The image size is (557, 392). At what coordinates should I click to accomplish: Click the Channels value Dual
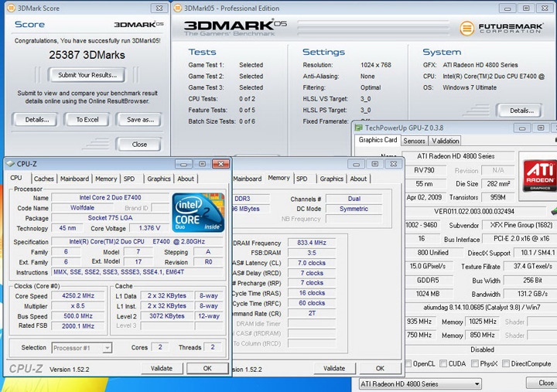tap(354, 199)
